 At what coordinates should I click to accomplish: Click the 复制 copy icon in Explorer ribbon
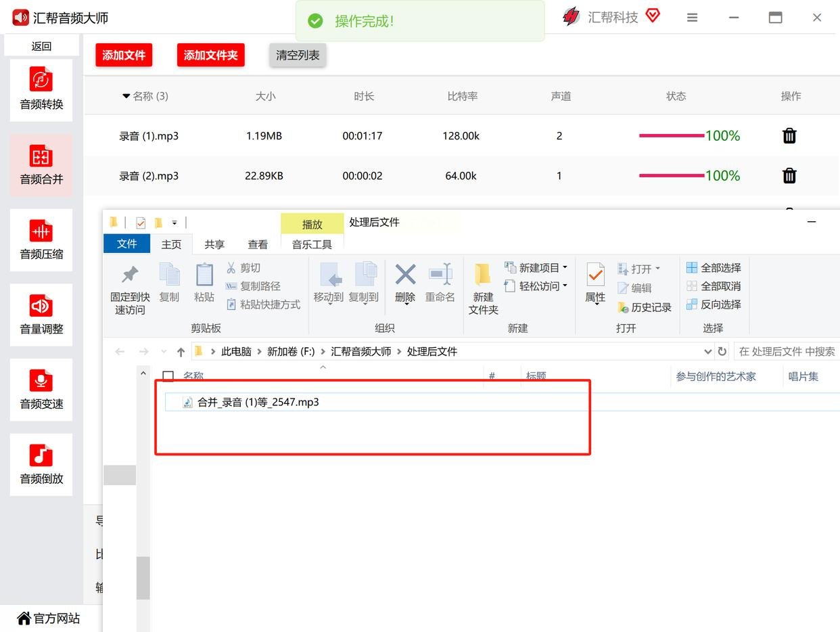(169, 275)
